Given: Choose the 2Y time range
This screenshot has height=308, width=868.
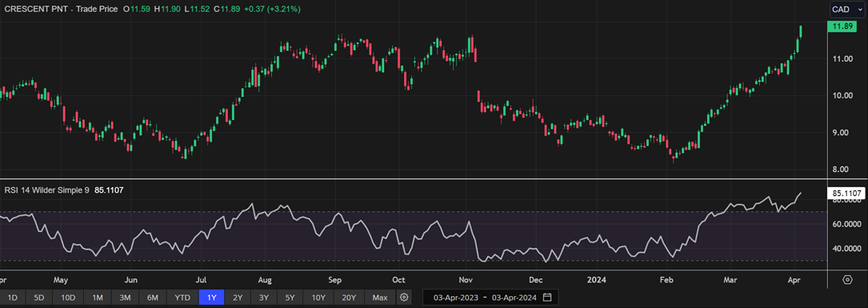Looking at the screenshot, I should 238,298.
